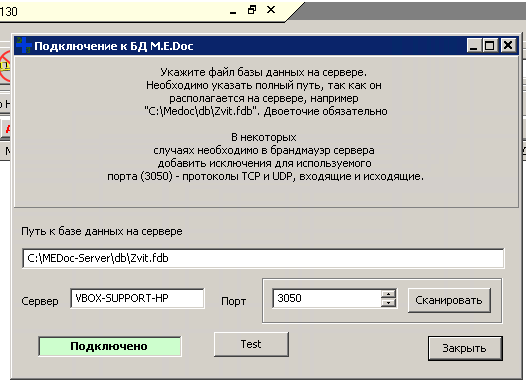Close dialog with Закрыть button
527x380 pixels.
click(x=465, y=348)
